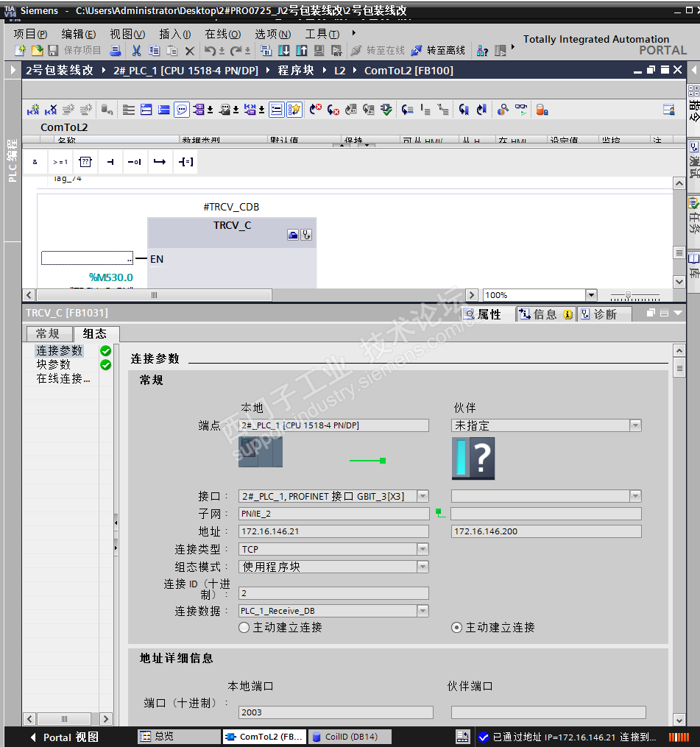Collapse the inspector window arrow at top right
Screen dimensions: 700x747
(678, 313)
